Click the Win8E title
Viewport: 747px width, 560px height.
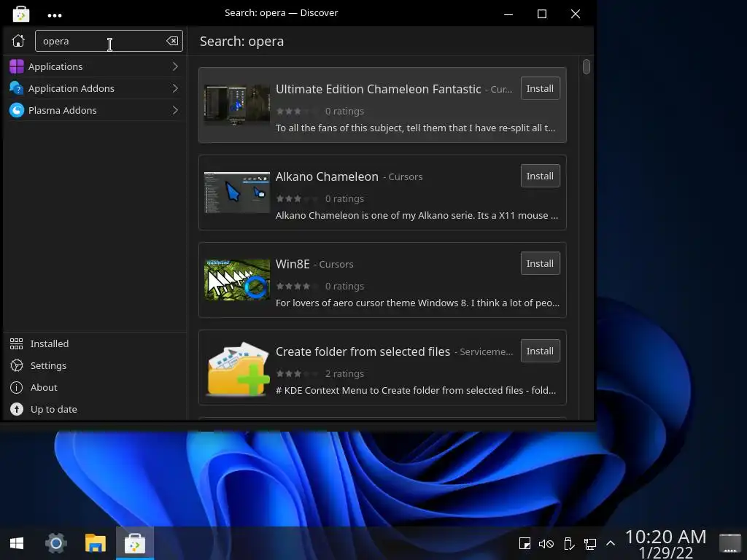point(293,264)
